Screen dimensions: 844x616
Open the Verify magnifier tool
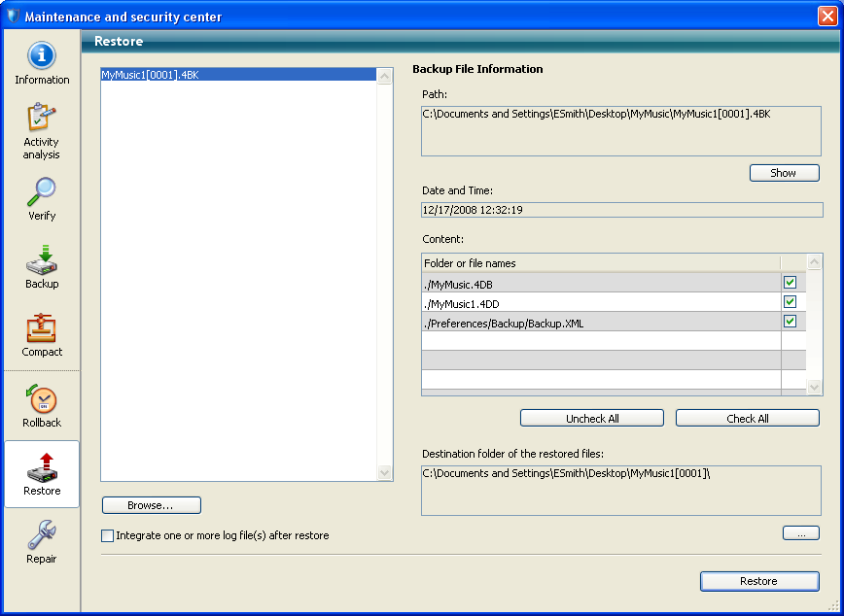pyautogui.click(x=42, y=199)
